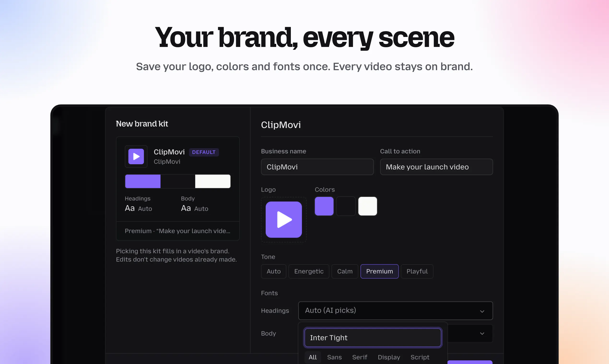Filter fonts by Sans category
This screenshot has width=609, height=364.
pos(334,357)
